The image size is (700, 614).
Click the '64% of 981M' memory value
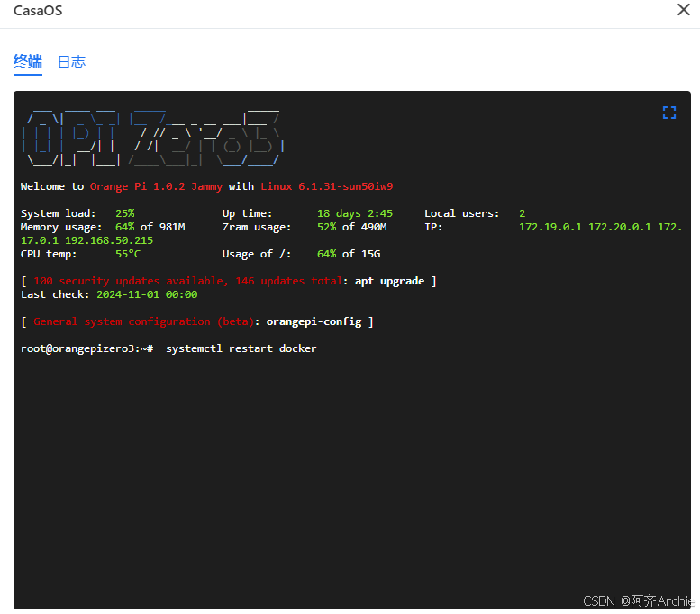click(x=150, y=227)
